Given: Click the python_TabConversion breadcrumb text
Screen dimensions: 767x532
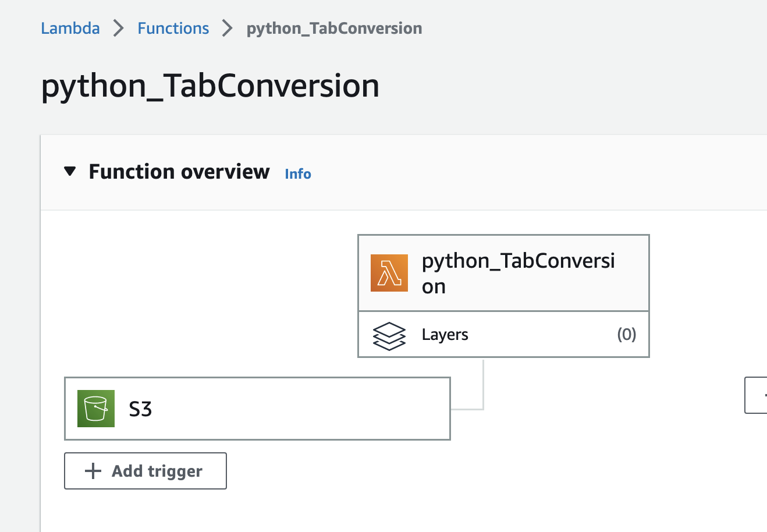Looking at the screenshot, I should [x=335, y=29].
